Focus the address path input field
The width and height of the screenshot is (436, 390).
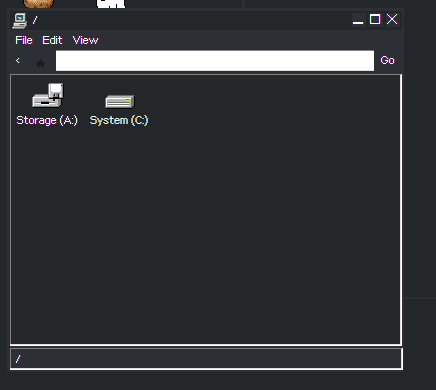click(215, 61)
